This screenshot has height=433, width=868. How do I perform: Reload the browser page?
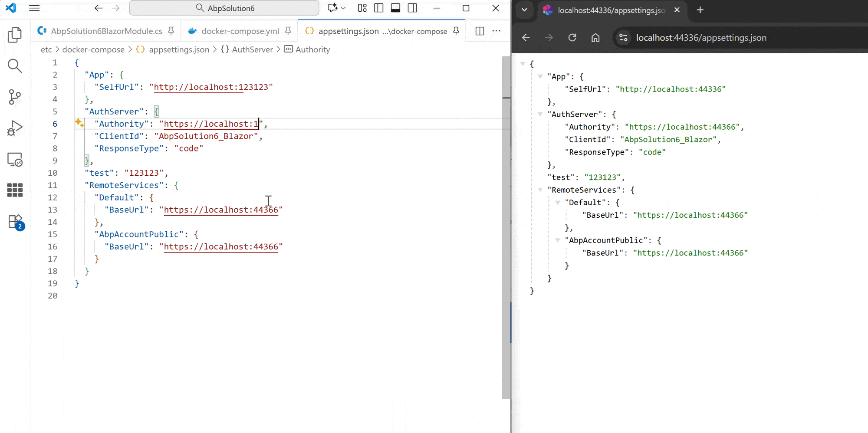point(572,38)
